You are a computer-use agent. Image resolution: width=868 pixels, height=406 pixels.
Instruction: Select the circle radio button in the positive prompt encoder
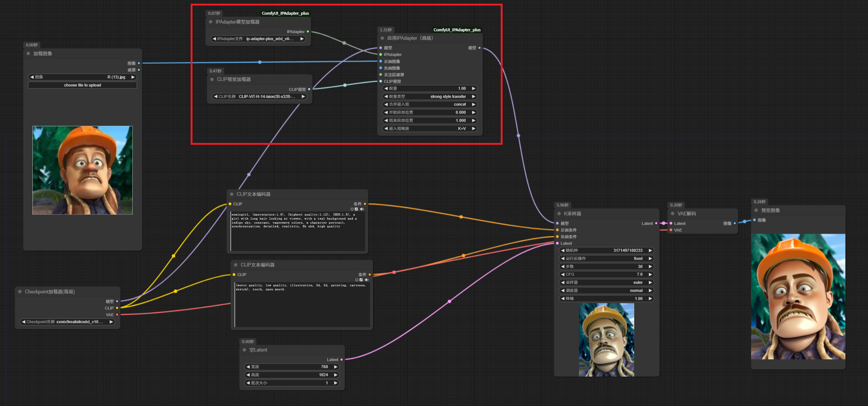(x=352, y=209)
